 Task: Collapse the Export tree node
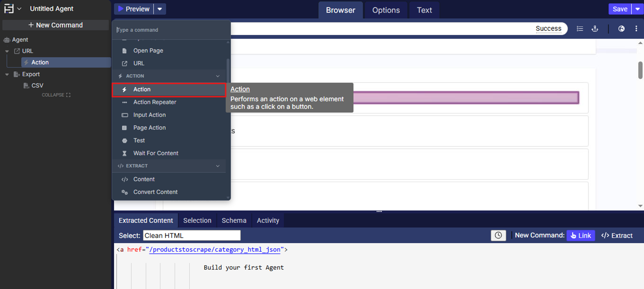point(7,74)
